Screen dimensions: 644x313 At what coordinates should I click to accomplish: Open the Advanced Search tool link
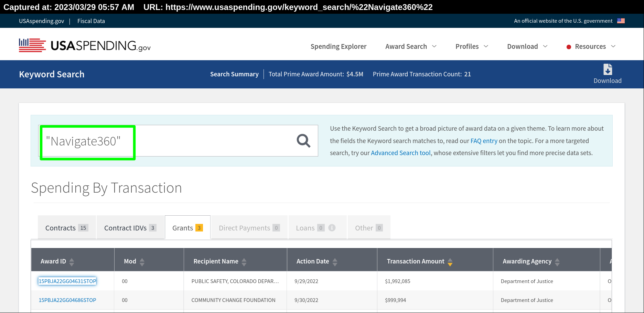(401, 153)
